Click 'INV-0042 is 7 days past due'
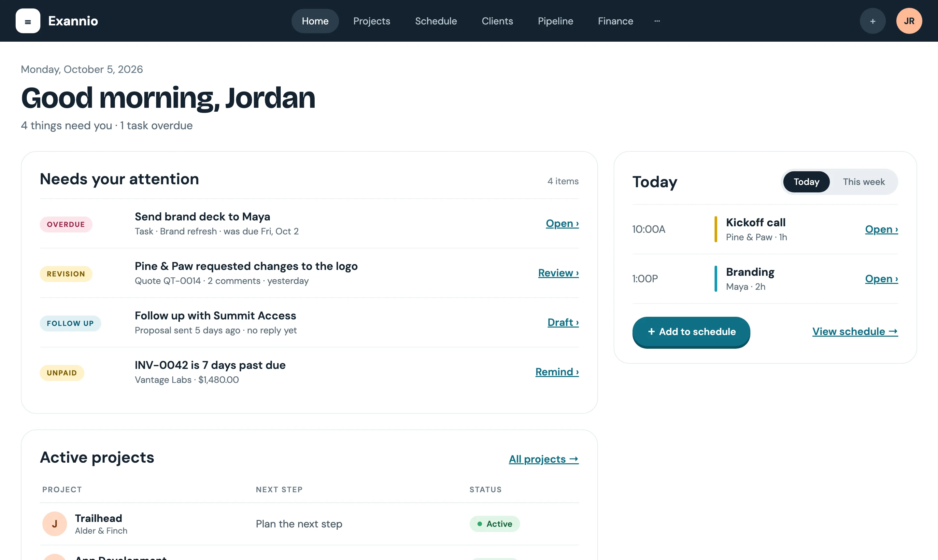Image resolution: width=938 pixels, height=560 pixels. [210, 365]
